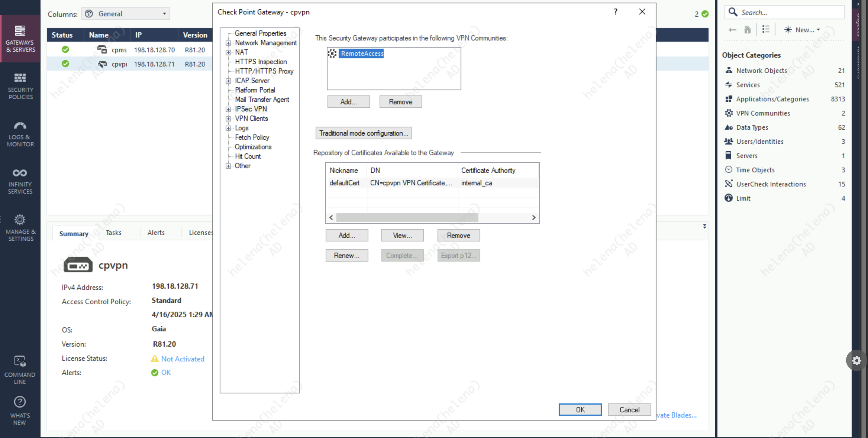Open the New... dropdown in objects panel
The height and width of the screenshot is (438, 868).
coord(802,30)
